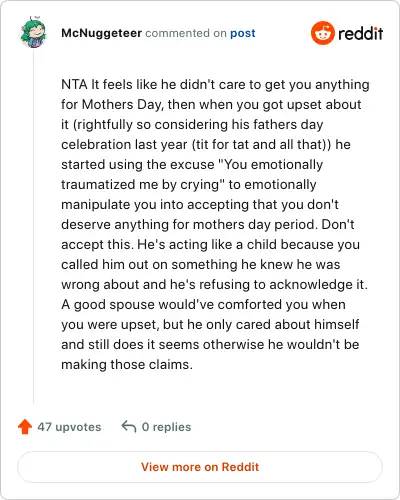Click the vertical comment thread line

coord(33,227)
